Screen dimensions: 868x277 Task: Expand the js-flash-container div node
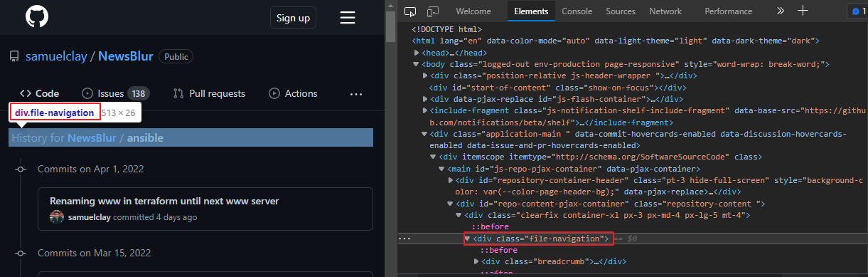click(x=425, y=99)
